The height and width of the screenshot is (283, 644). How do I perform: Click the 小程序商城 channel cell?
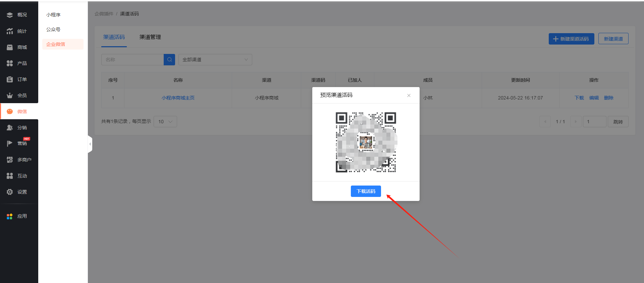267,98
